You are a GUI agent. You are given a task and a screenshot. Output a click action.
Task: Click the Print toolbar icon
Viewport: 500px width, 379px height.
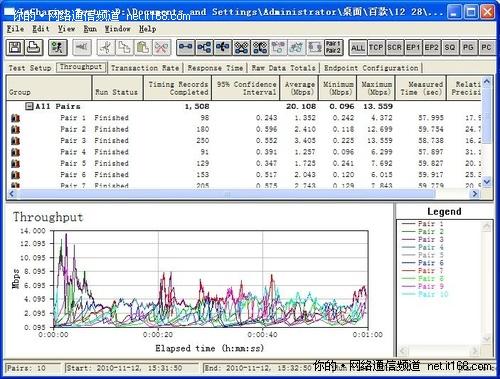(x=34, y=47)
